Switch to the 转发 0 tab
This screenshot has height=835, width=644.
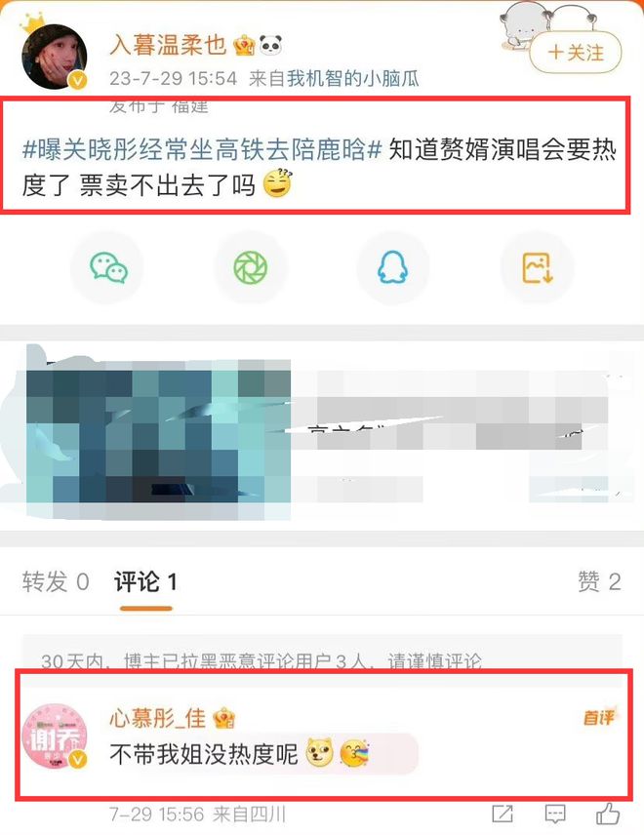coord(56,581)
